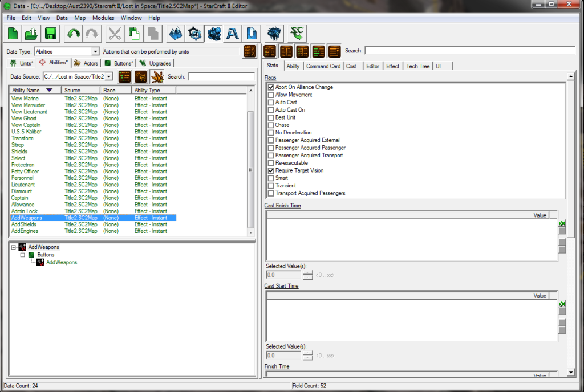Click orange list icon next to Data Source
This screenshot has height=392, width=584.
coord(125,76)
